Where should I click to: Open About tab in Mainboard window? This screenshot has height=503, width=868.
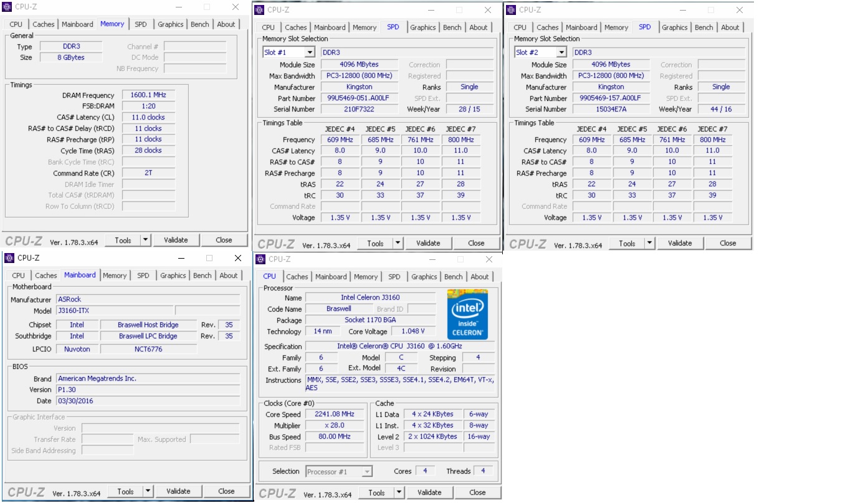pyautogui.click(x=229, y=275)
